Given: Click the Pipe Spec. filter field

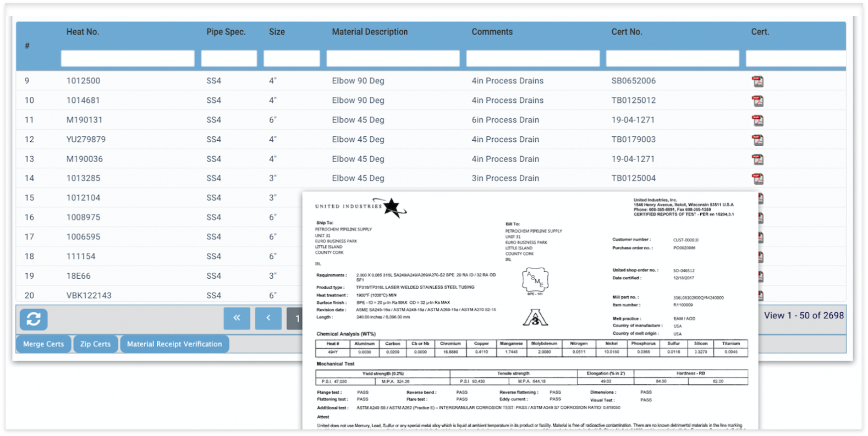Looking at the screenshot, I should click(x=229, y=58).
